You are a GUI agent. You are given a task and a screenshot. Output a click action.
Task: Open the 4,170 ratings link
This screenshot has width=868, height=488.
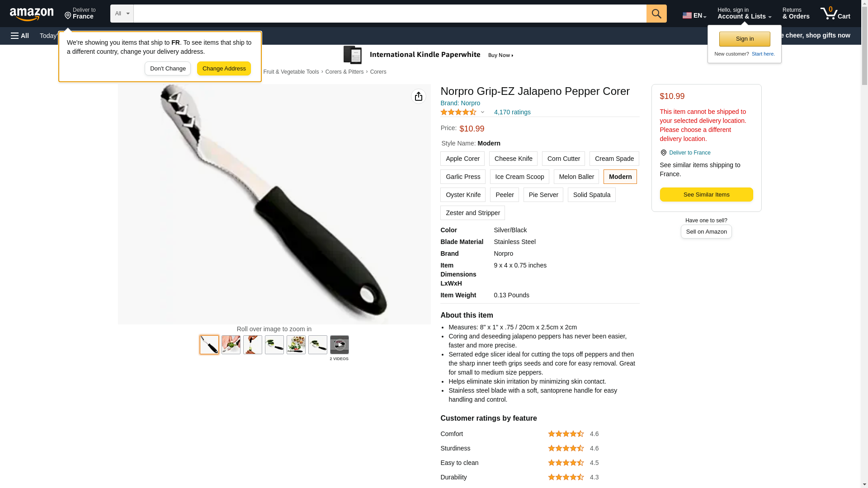click(512, 112)
